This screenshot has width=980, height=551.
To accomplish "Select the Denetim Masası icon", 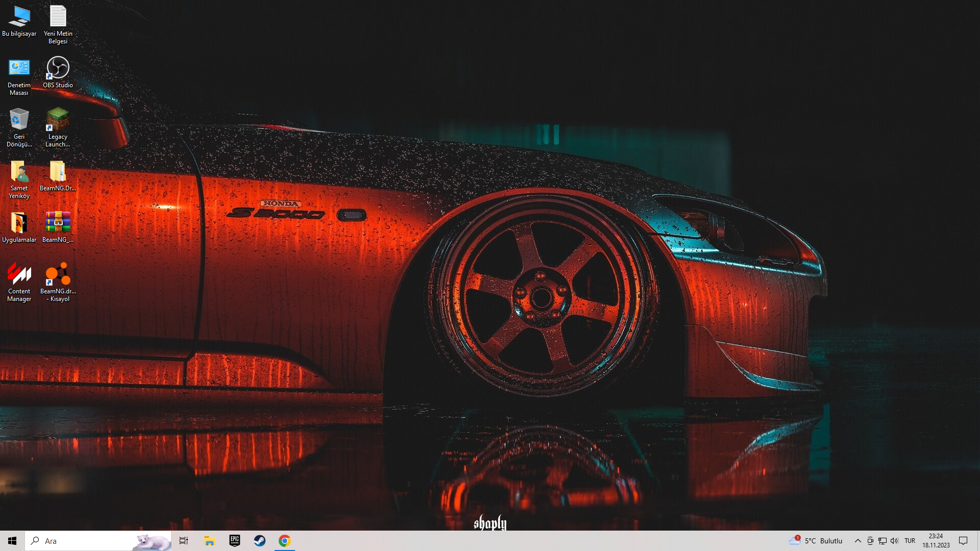I will click(x=19, y=77).
